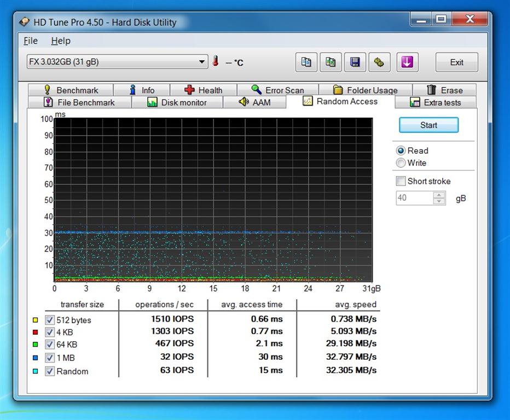
Task: Increase short stroke size with up arrow
Action: (x=439, y=195)
